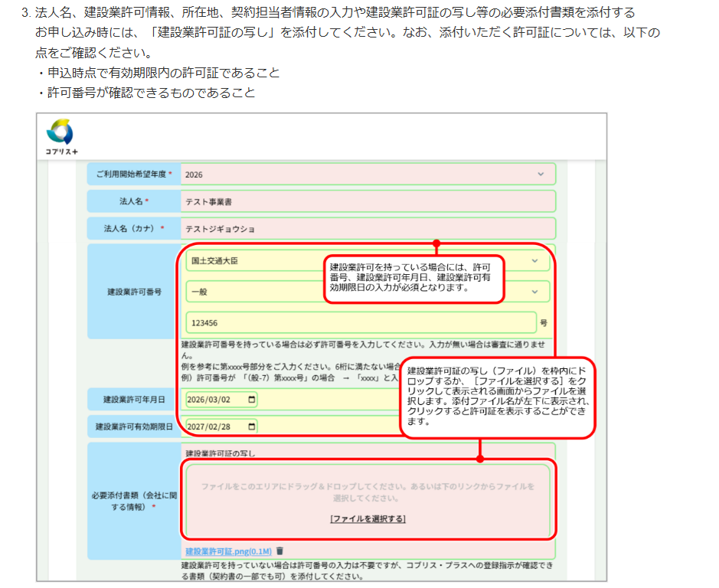Click the 建設業許可番号 field label
This screenshot has width=719, height=588.
click(x=133, y=292)
